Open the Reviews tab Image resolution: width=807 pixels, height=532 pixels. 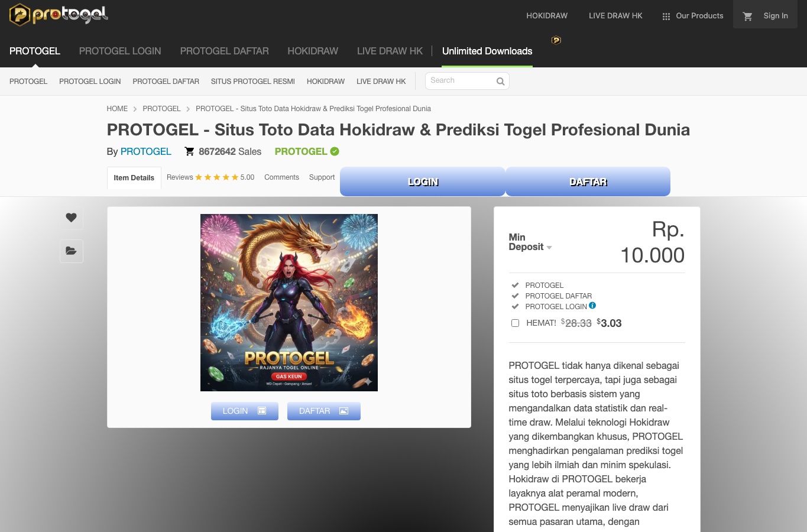click(x=210, y=177)
